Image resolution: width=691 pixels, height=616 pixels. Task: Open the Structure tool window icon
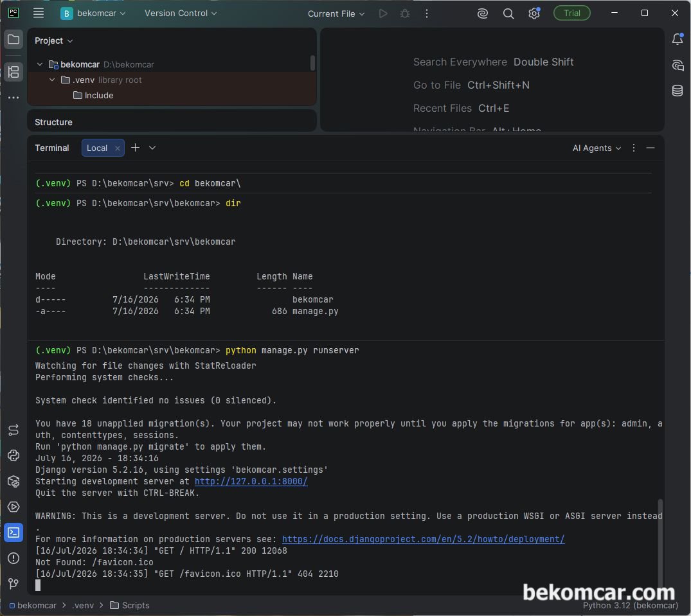coord(13,72)
